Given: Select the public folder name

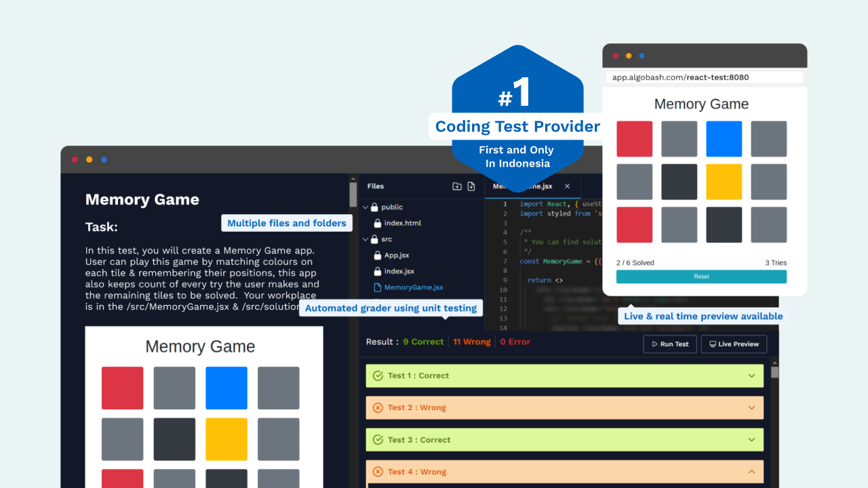Looking at the screenshot, I should [392, 207].
